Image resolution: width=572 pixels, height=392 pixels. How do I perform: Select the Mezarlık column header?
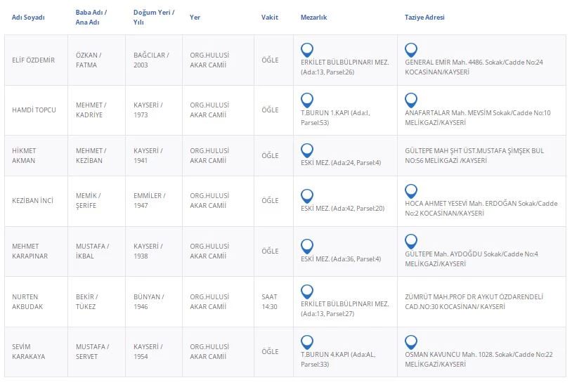tap(313, 18)
